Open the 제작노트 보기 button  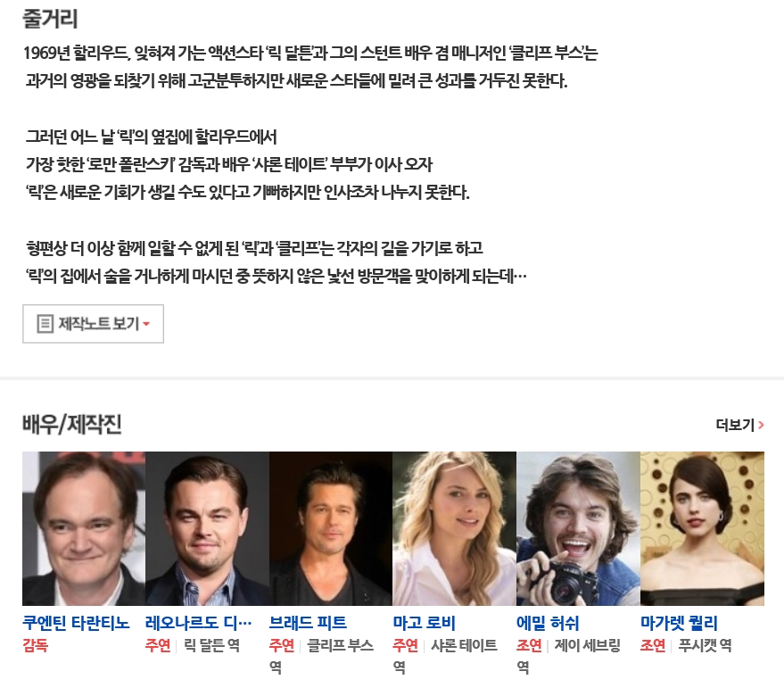pyautogui.click(x=93, y=324)
